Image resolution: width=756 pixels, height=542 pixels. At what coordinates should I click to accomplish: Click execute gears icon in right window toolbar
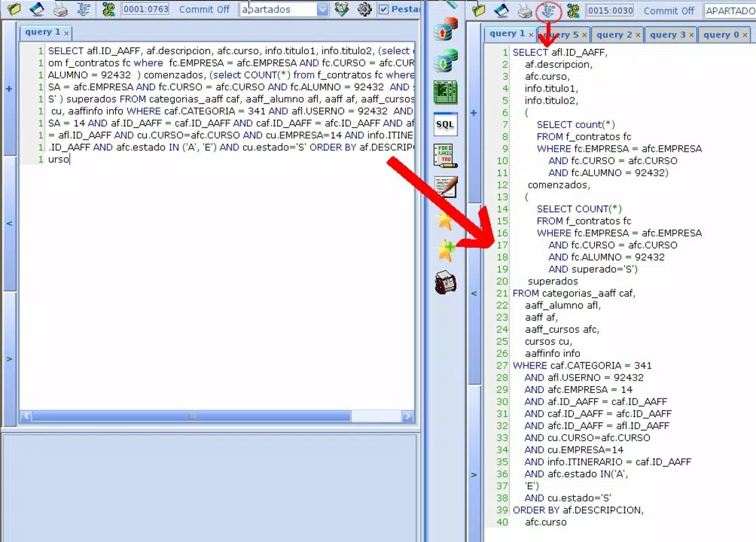point(573,11)
